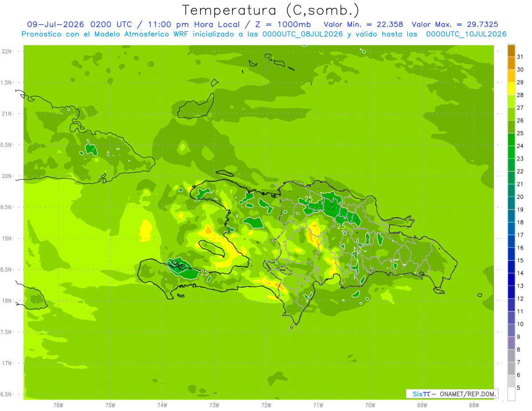Click the '20N' latitude axis label

tap(7, 176)
